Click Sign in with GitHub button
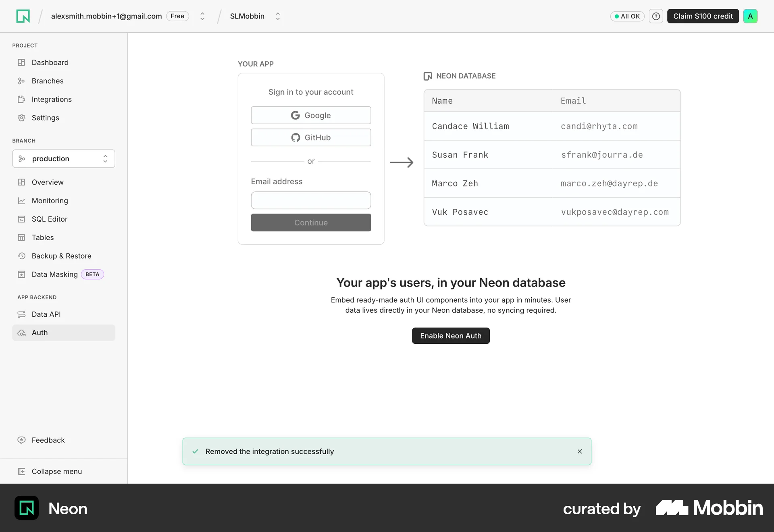This screenshot has width=774, height=532. pos(311,137)
